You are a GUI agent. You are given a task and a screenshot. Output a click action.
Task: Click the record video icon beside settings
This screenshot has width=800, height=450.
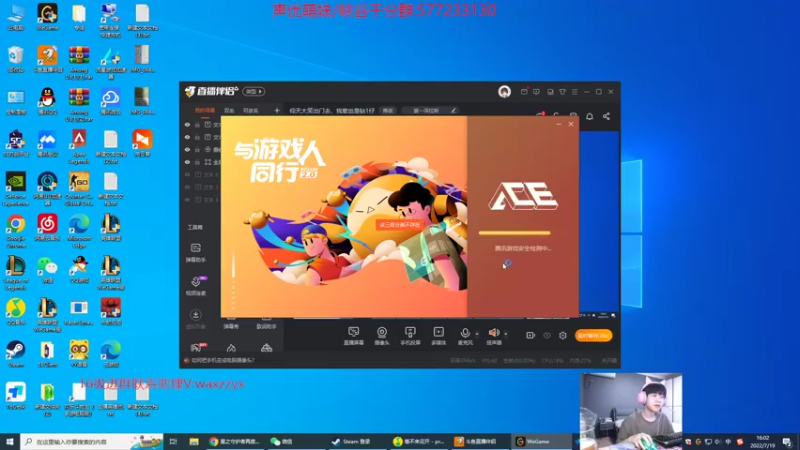[x=531, y=336]
